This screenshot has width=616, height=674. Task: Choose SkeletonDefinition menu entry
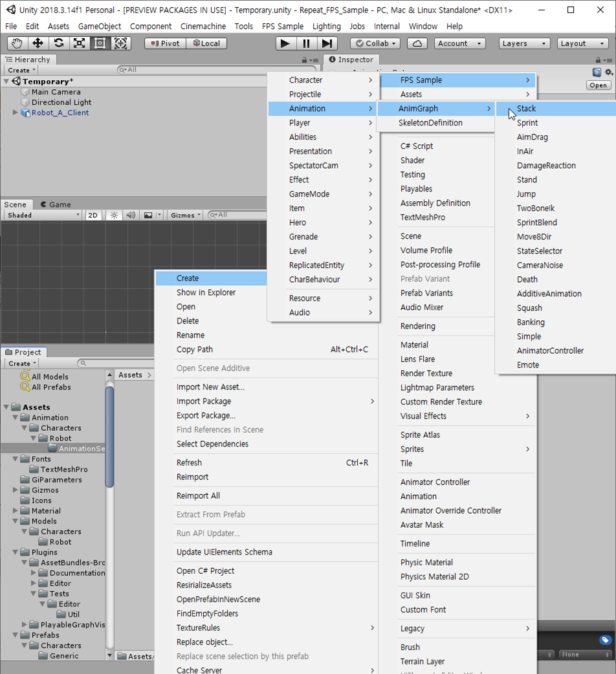pyautogui.click(x=435, y=122)
